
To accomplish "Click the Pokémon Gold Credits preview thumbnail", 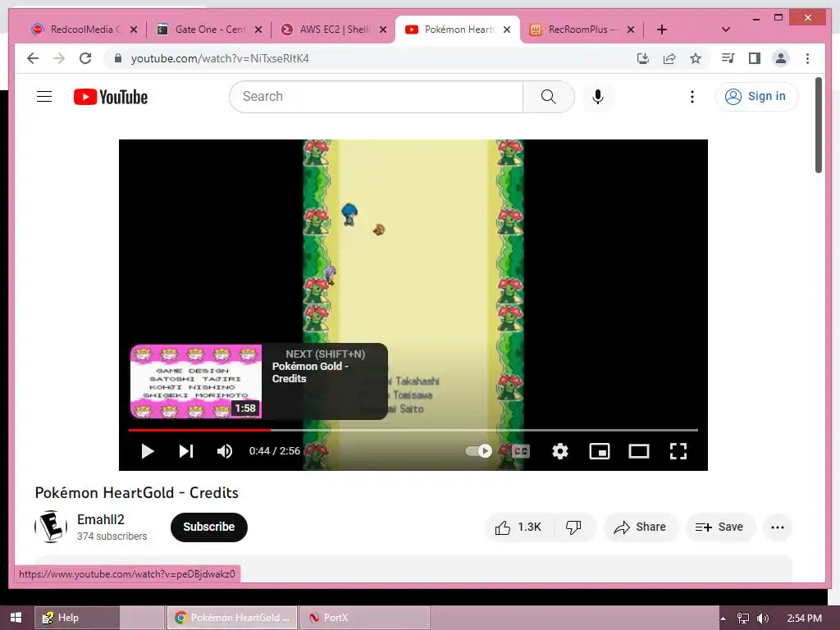I will point(196,381).
